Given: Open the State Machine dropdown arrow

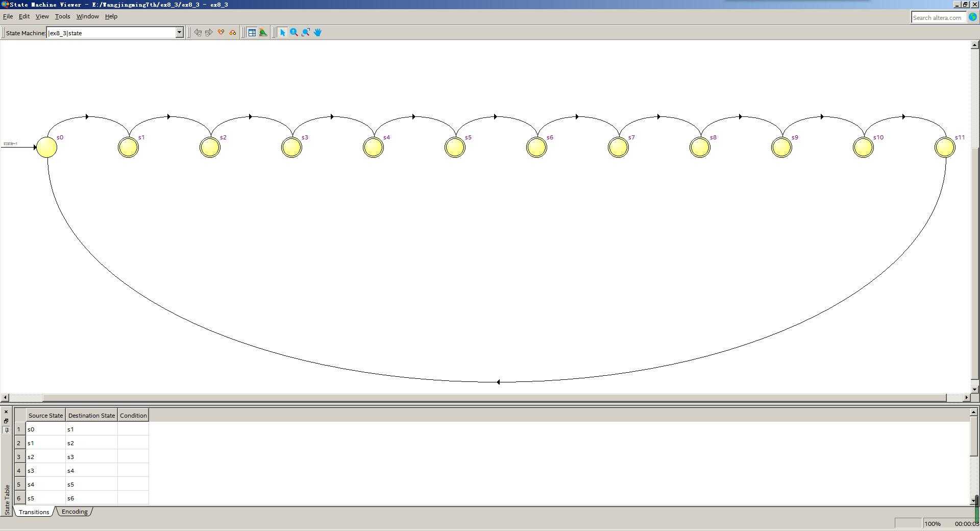Looking at the screenshot, I should [x=179, y=33].
